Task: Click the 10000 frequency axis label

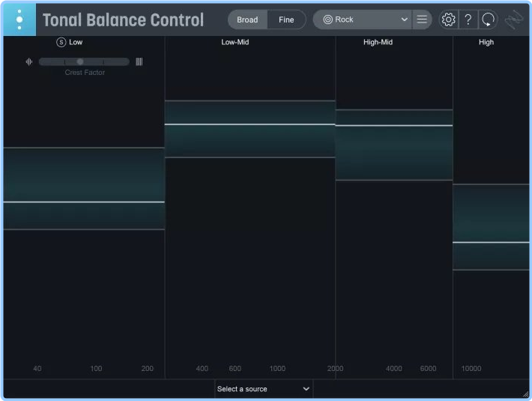Action: pyautogui.click(x=471, y=369)
